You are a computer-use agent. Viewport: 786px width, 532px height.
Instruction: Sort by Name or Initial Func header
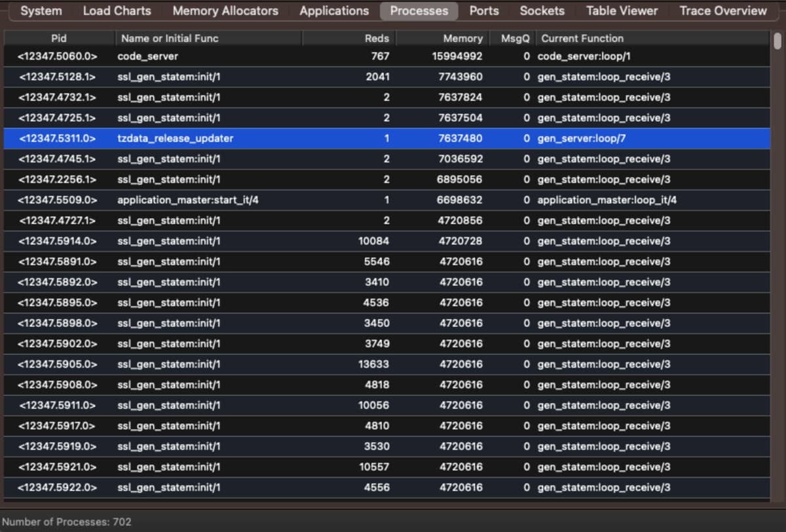(x=208, y=38)
